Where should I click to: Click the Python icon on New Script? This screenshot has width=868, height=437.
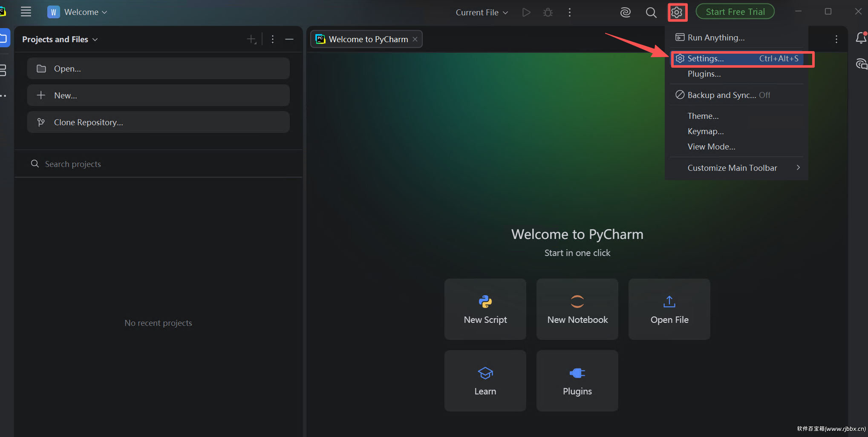tap(485, 302)
